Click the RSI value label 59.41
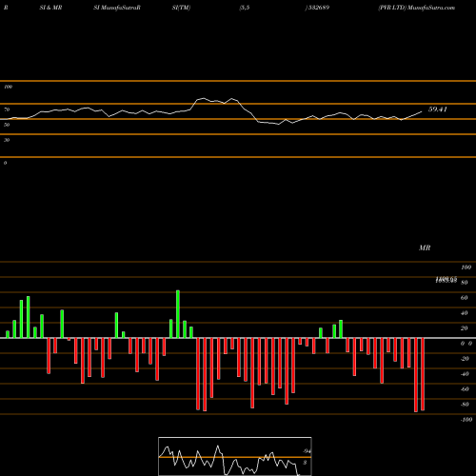The height and width of the screenshot is (476, 476). [x=438, y=109]
